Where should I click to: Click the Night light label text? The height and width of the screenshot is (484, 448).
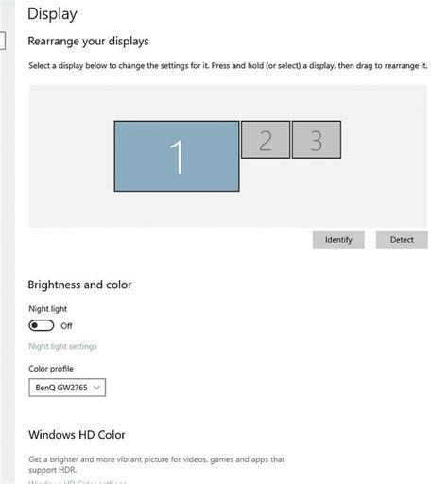(48, 309)
